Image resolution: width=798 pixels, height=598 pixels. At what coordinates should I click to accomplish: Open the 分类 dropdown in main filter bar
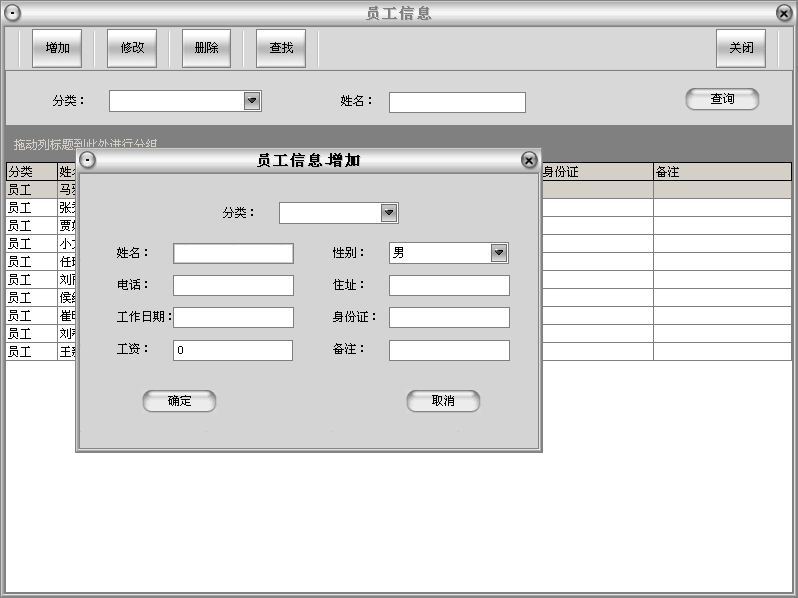[252, 101]
